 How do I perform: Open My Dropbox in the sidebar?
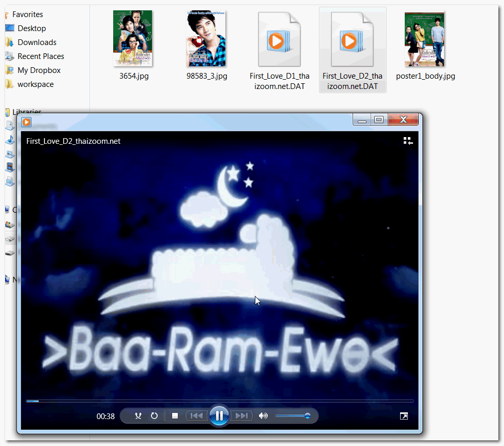tap(39, 70)
